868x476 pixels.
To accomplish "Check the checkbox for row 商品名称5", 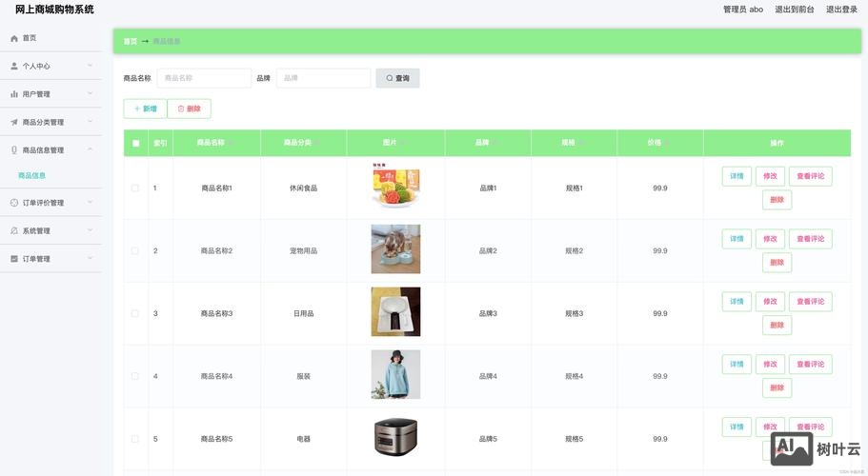I will pyautogui.click(x=135, y=439).
